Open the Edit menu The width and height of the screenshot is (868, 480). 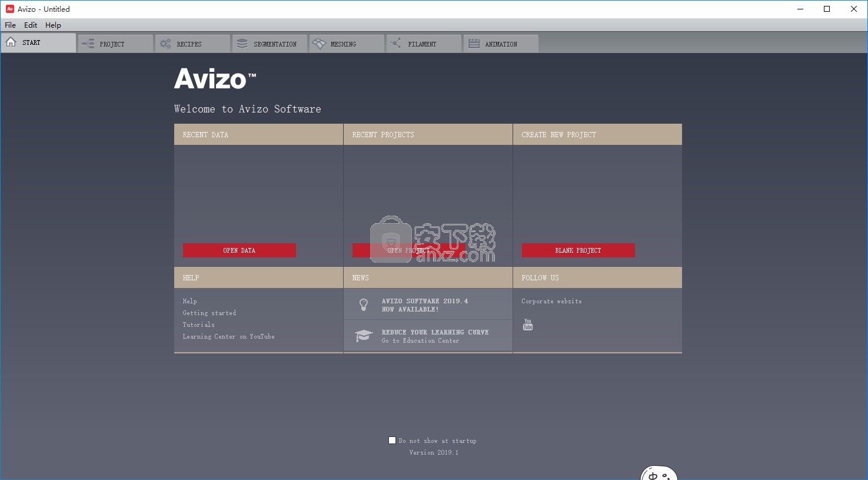pyautogui.click(x=31, y=25)
